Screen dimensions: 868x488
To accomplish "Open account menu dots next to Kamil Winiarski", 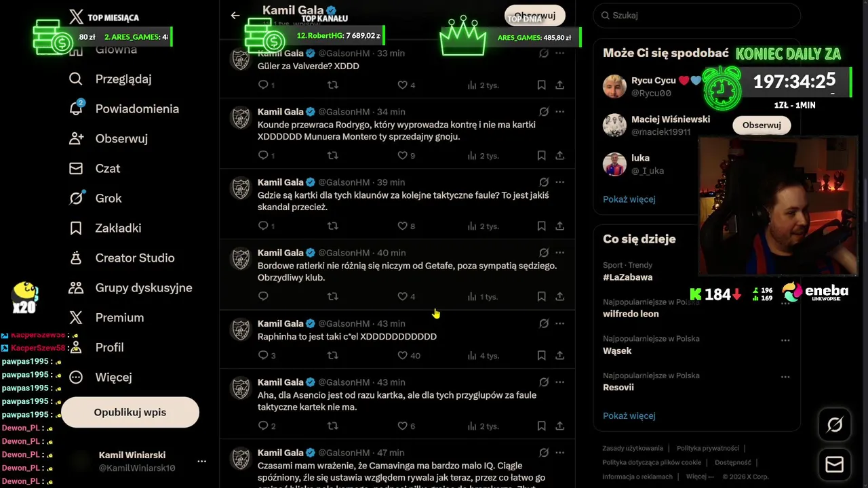I will click(x=201, y=461).
